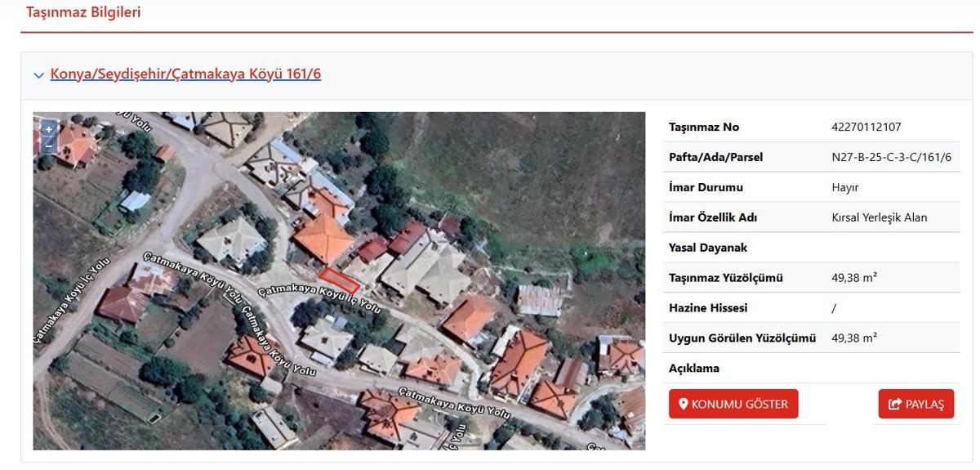
Task: Collapse the Konya/Seydişehir property panel chevron
Action: tap(38, 75)
